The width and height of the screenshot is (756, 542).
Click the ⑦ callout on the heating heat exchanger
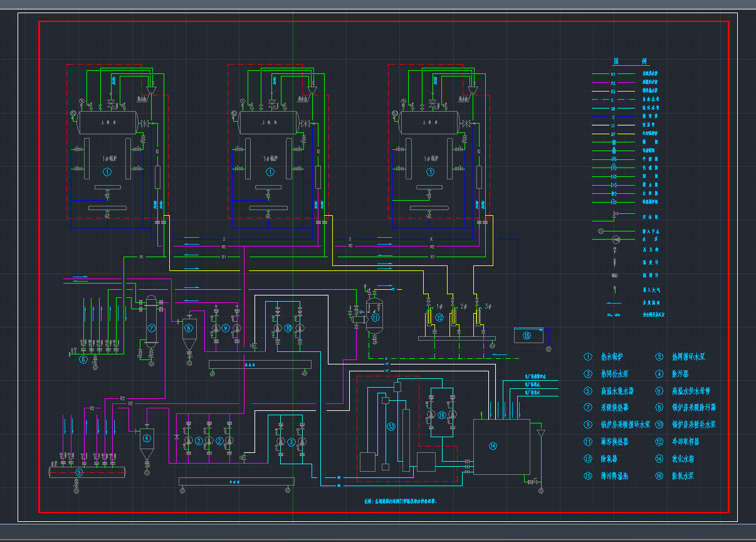tap(150, 327)
